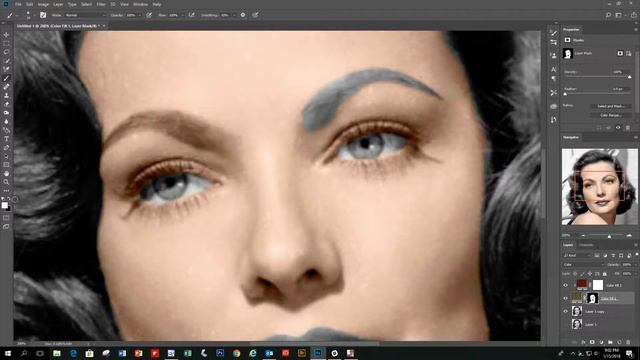
Task: Open Windows Start button
Action: click(x=8, y=353)
